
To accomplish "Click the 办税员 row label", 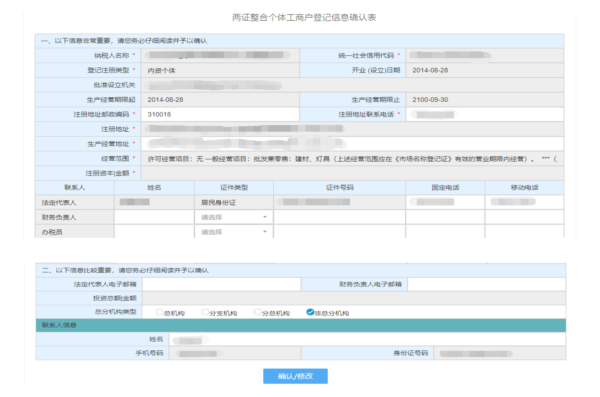I will point(52,232).
